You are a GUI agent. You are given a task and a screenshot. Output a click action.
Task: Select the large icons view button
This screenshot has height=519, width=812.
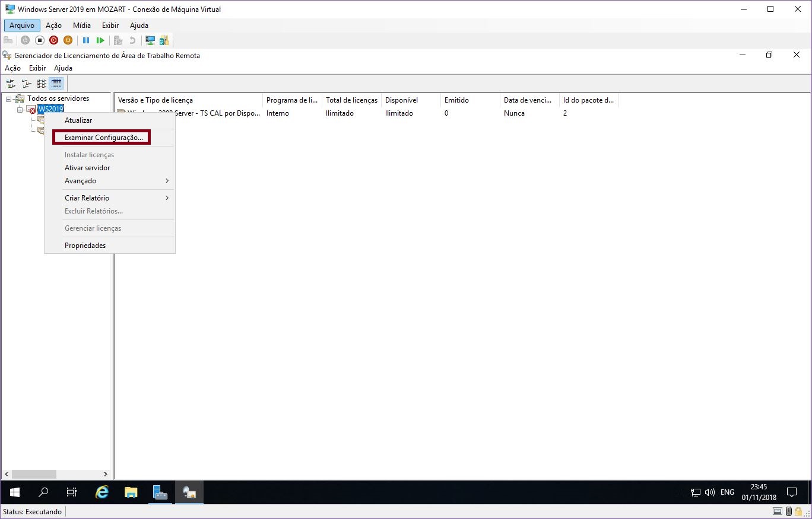11,83
